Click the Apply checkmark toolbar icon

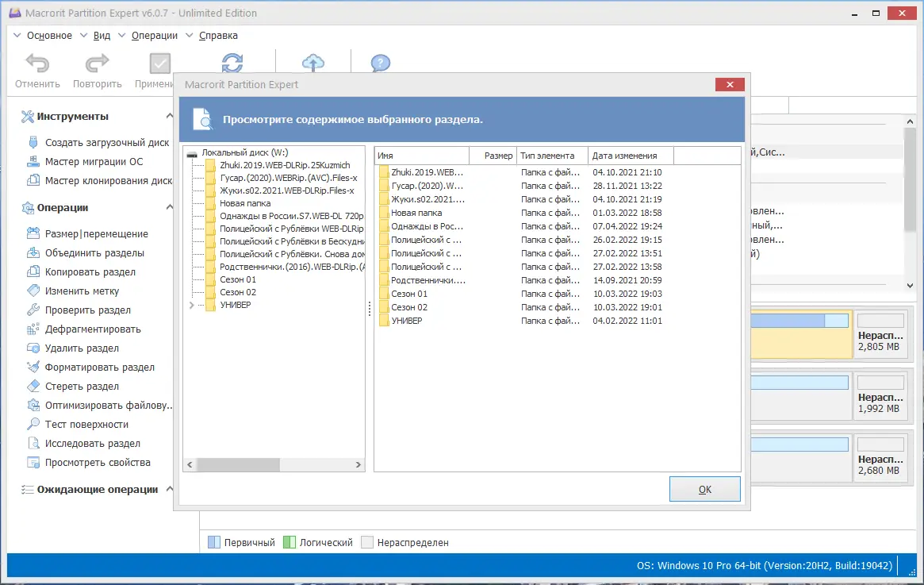click(x=159, y=63)
